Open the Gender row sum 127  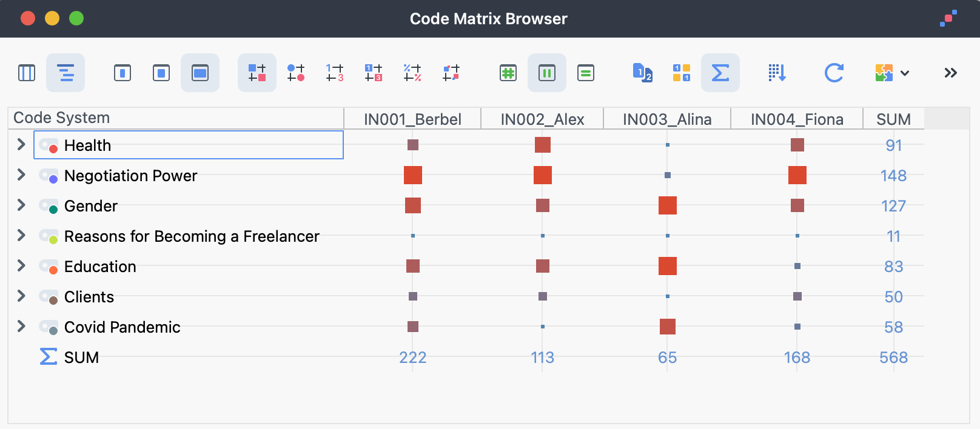[x=893, y=206]
